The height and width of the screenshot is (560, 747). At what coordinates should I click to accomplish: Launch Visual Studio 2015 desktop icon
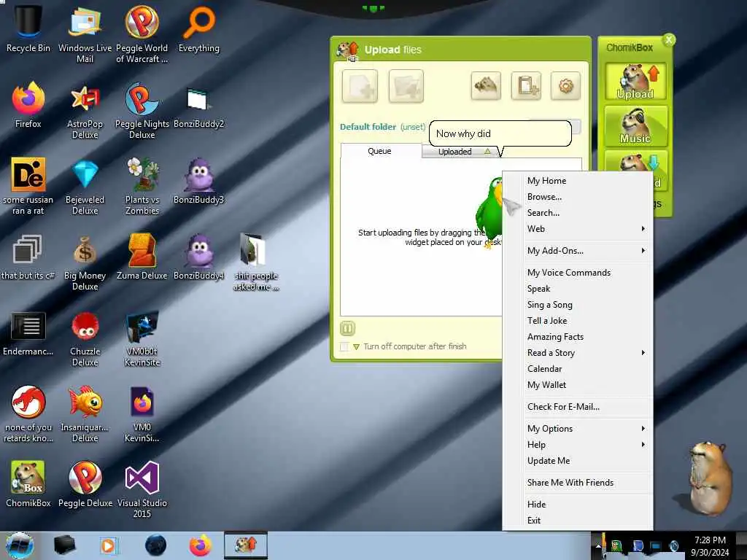tap(142, 489)
